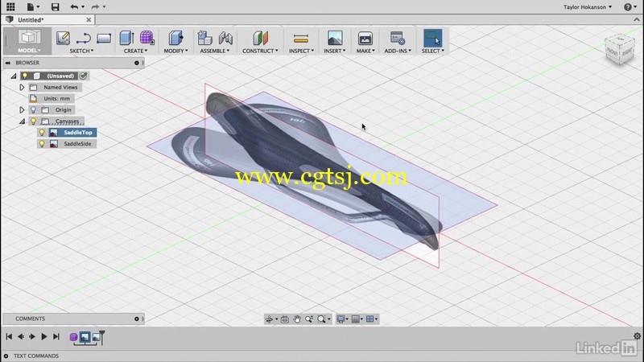Toggle Canvases folder visibility bulb
The width and height of the screenshot is (644, 362).
coord(33,121)
